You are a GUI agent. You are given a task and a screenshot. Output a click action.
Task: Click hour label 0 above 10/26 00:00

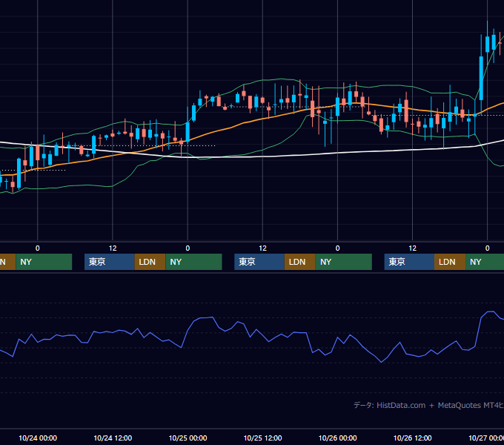(337, 248)
